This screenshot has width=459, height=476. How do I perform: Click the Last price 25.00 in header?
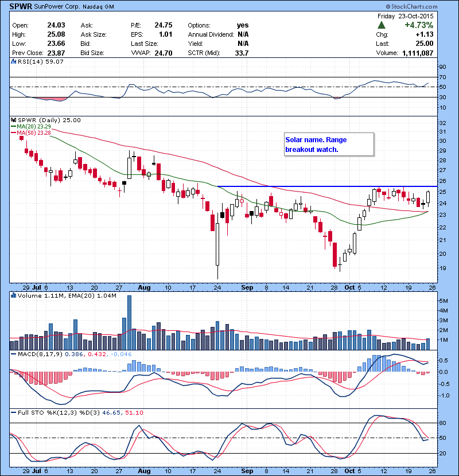[x=425, y=44]
